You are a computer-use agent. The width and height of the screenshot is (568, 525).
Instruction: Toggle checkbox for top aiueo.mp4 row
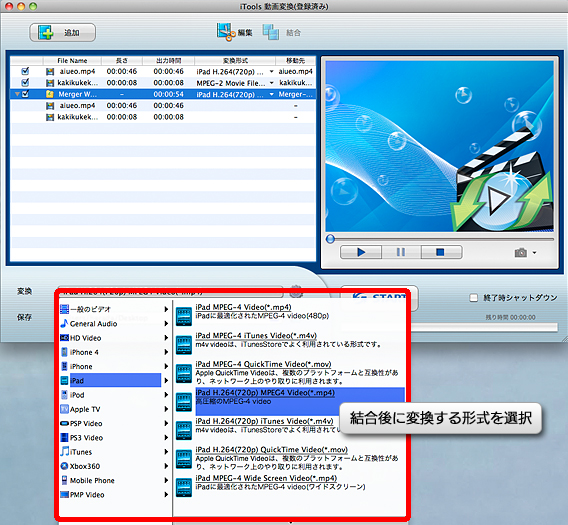[25, 71]
